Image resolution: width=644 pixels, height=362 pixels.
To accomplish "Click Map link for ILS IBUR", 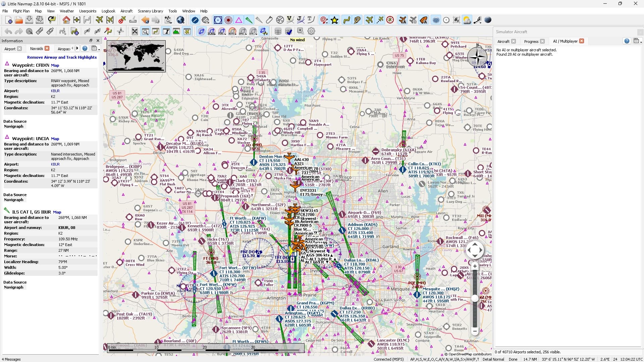I will click(x=57, y=212).
